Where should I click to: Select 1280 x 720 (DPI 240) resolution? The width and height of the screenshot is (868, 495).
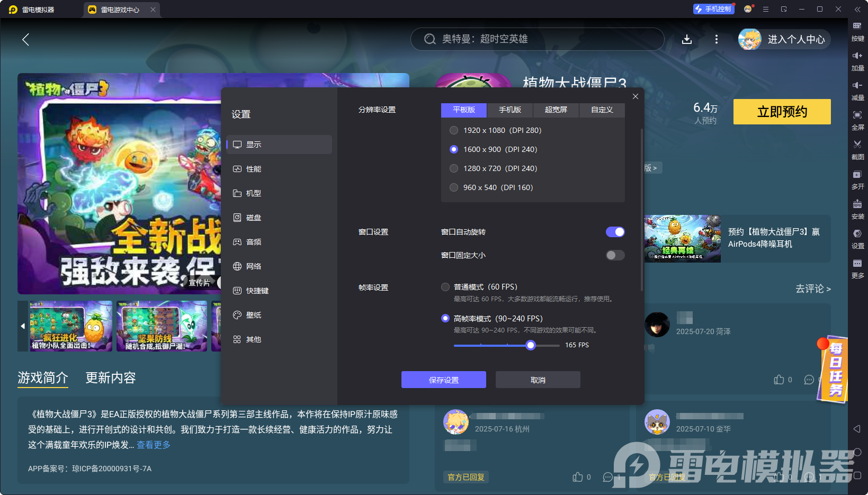click(x=454, y=168)
